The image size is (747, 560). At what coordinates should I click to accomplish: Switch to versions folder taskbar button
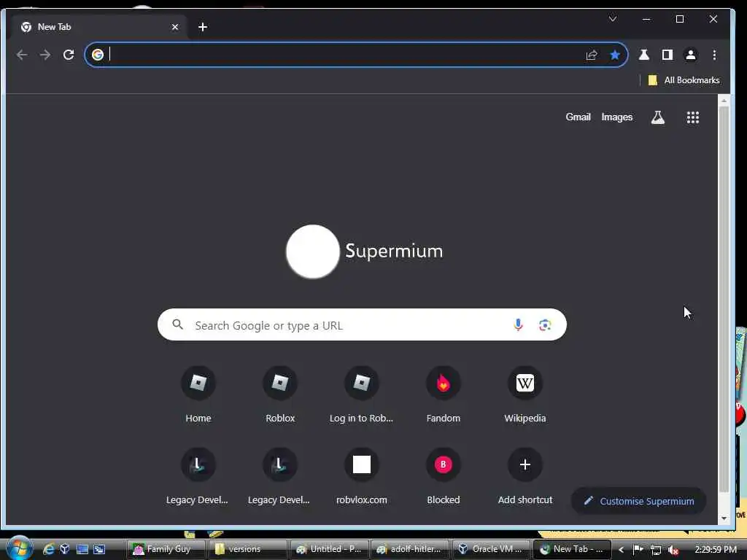tap(248, 549)
